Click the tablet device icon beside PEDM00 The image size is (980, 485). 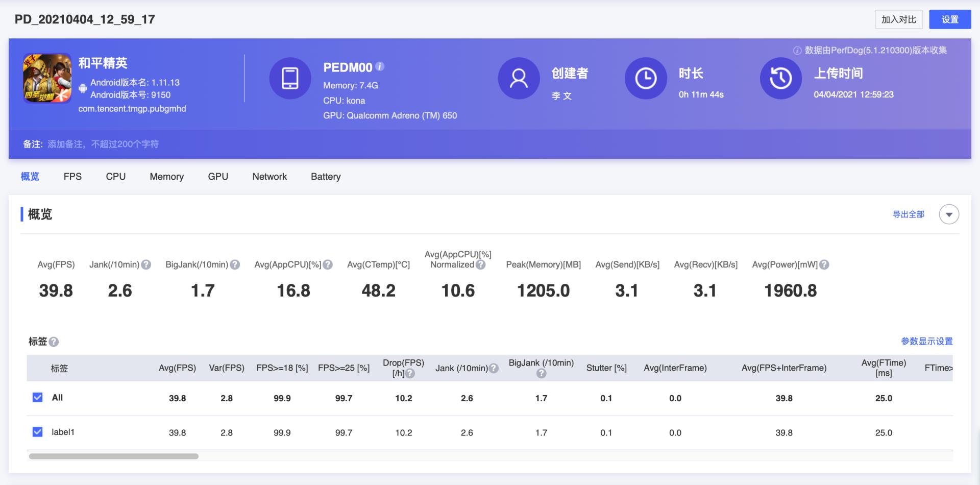tap(290, 79)
